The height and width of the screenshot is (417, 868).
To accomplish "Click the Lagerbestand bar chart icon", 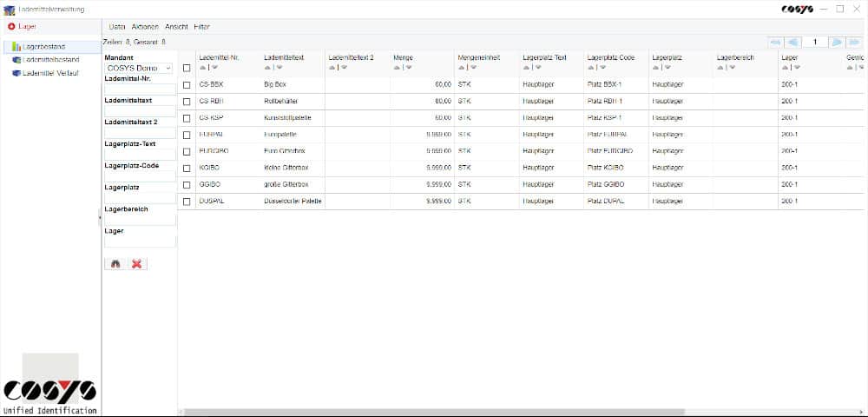I will (16, 47).
